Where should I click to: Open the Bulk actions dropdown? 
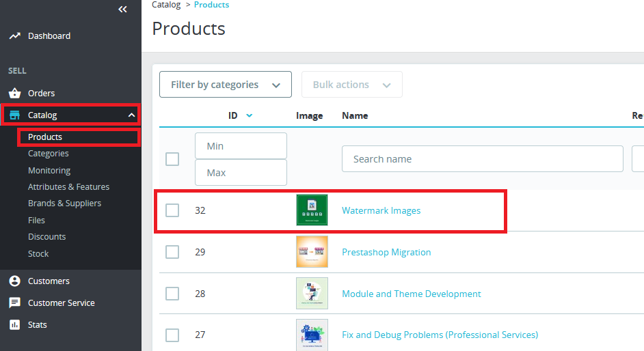click(351, 85)
